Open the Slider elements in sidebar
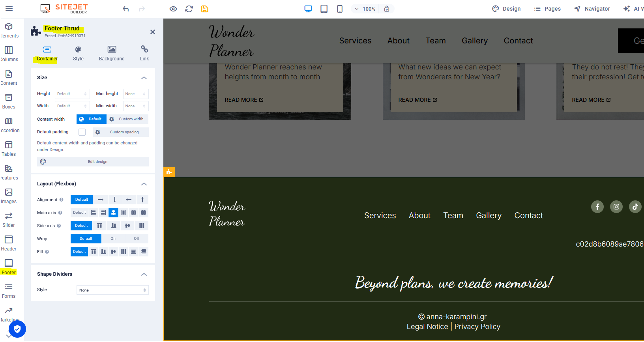 (x=9, y=219)
